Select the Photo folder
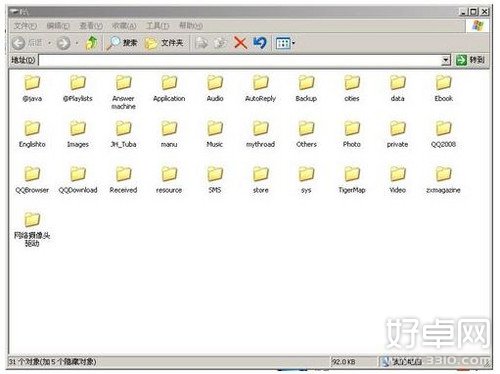This screenshot has height=374, width=500. coord(352,134)
